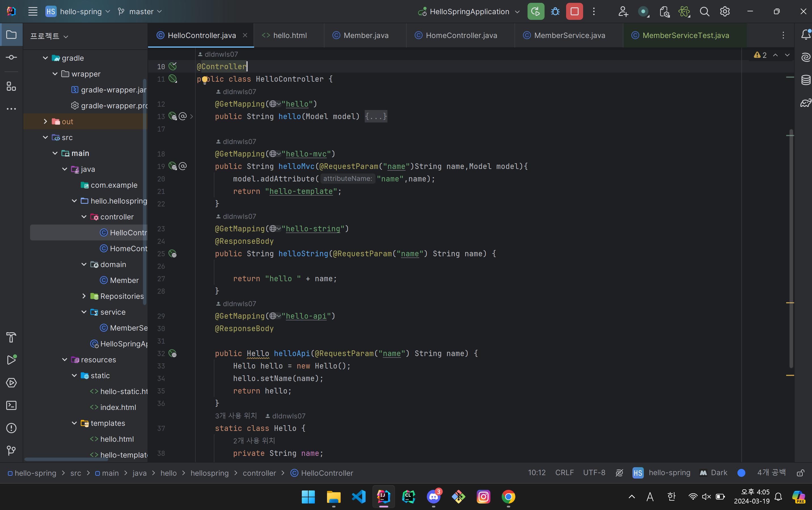Open the Git tool window
Viewport: 812px width, 510px height.
(11, 450)
